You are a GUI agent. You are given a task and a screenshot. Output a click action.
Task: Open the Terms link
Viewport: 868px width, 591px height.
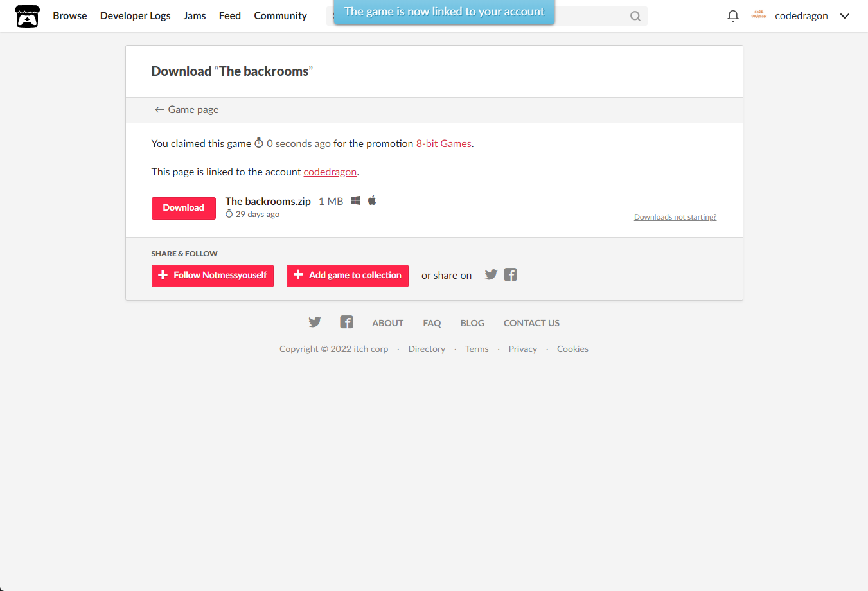click(477, 349)
